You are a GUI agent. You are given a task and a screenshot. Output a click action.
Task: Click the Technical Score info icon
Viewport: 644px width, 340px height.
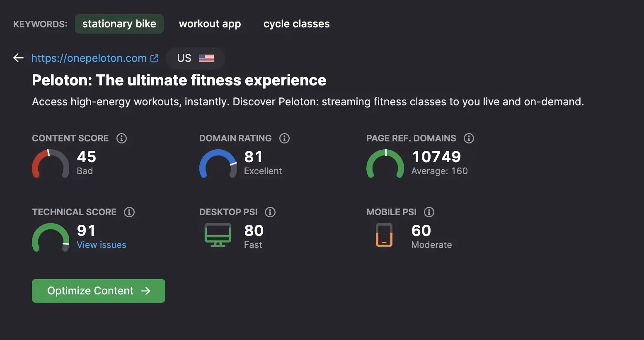[129, 212]
